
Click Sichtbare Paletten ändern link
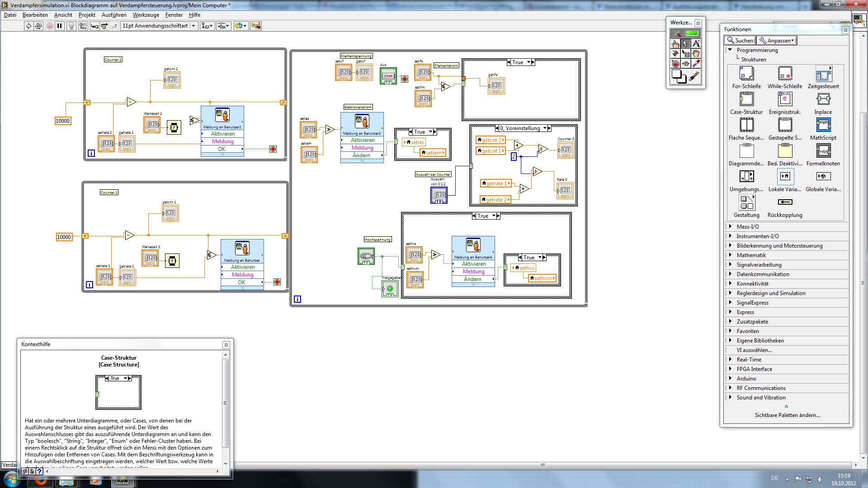coord(787,415)
